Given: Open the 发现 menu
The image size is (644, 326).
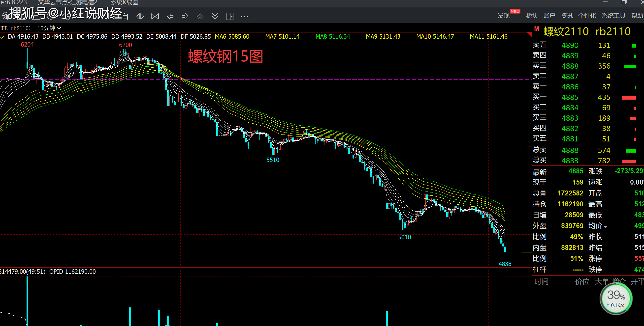Looking at the screenshot, I should pyautogui.click(x=503, y=15).
